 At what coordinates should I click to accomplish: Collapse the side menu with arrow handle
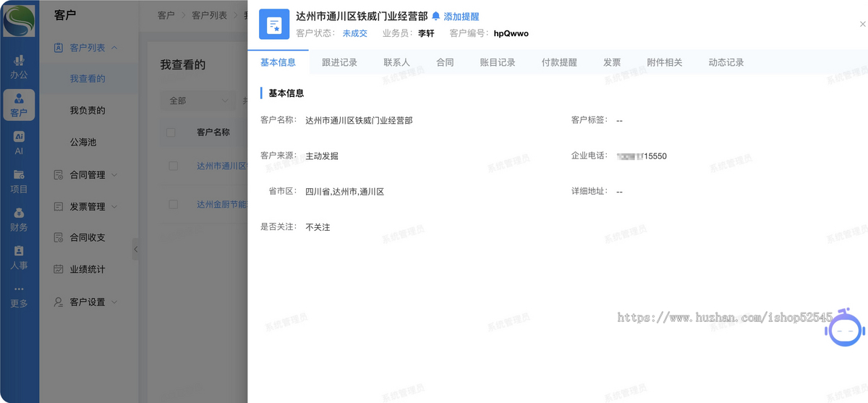click(x=135, y=250)
